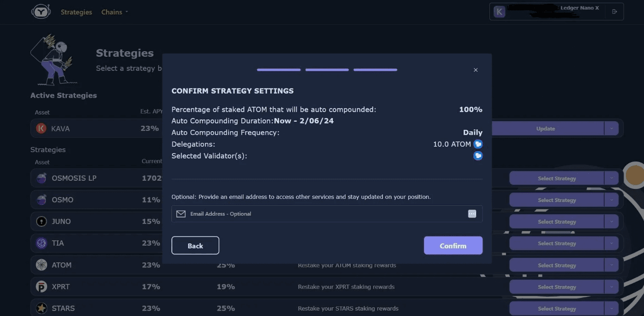The image size is (644, 316).
Task: Expand the OSMO Select Strategy dropdown arrow
Action: click(x=611, y=200)
